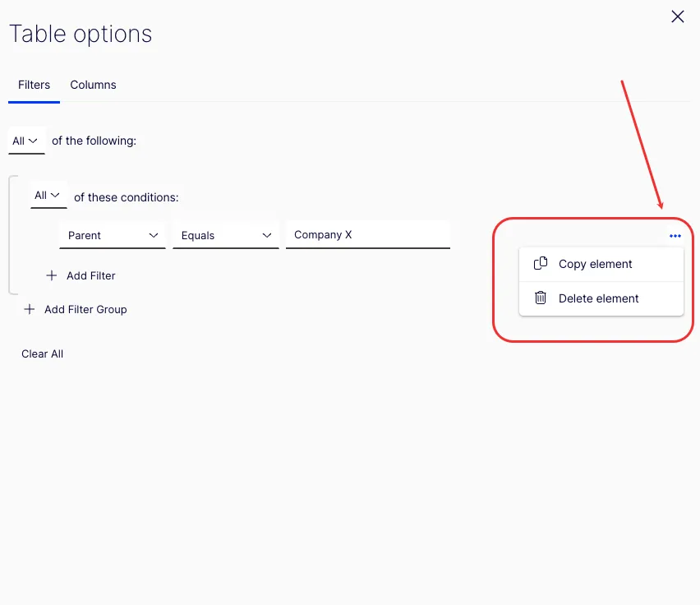Close the Table options panel
The width and height of the screenshot is (700, 605).
pyautogui.click(x=678, y=16)
